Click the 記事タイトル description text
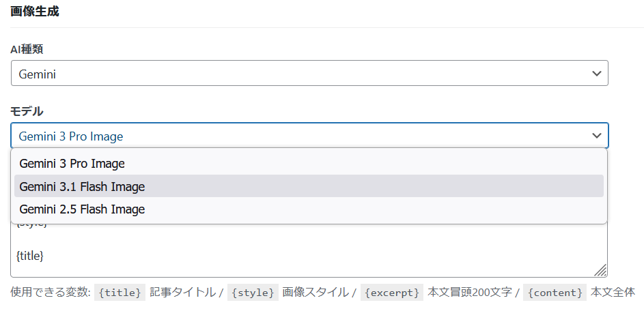This screenshot has height=309, width=644. click(x=182, y=293)
